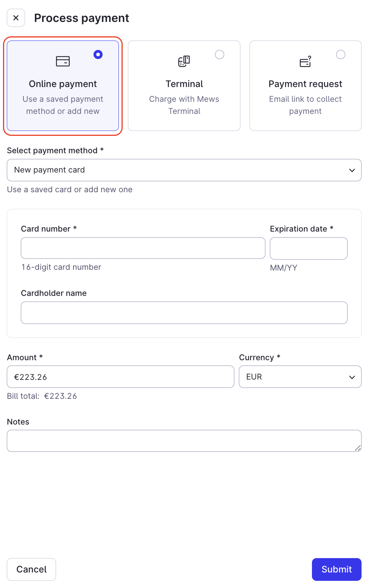Click the Online payment card icon
371x588 pixels.
[63, 61]
